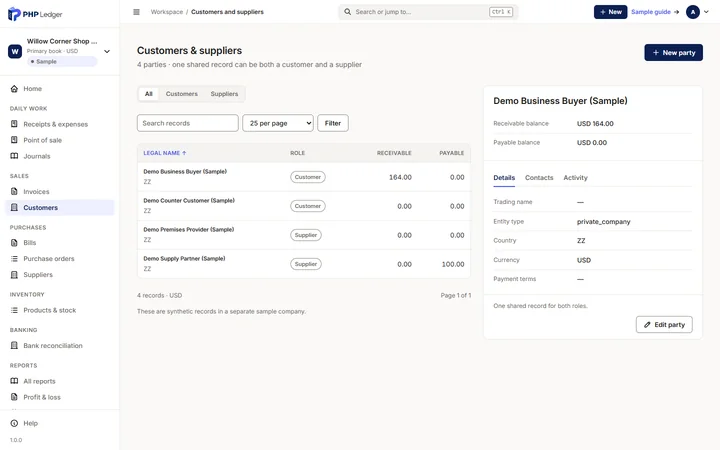
Task: Click the search magnifier icon
Action: click(x=348, y=11)
